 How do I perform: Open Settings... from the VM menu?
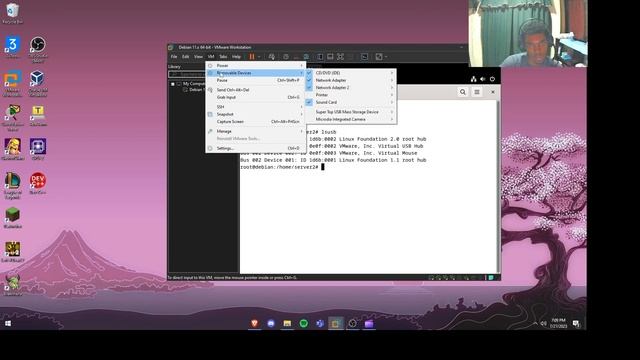pyautogui.click(x=256, y=148)
